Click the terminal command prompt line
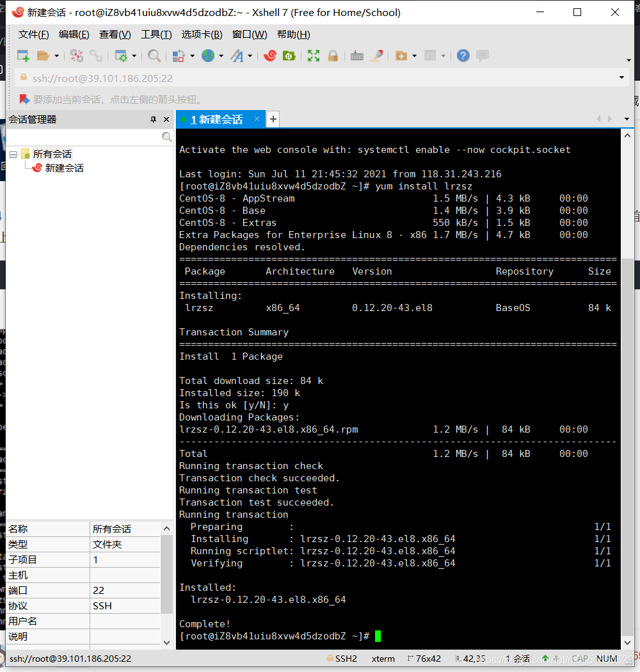The image size is (640, 672). [280, 636]
